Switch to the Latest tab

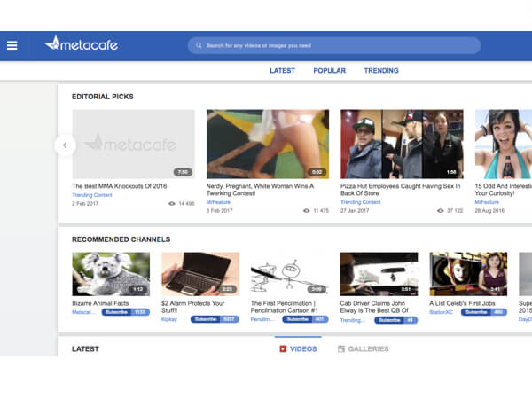click(x=282, y=71)
